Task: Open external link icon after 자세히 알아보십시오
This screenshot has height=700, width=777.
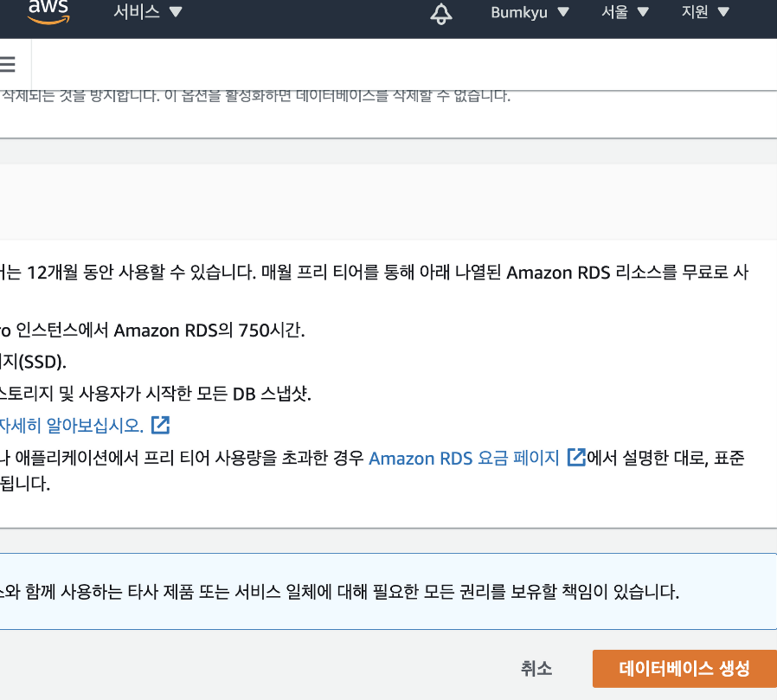Action: 160,425
